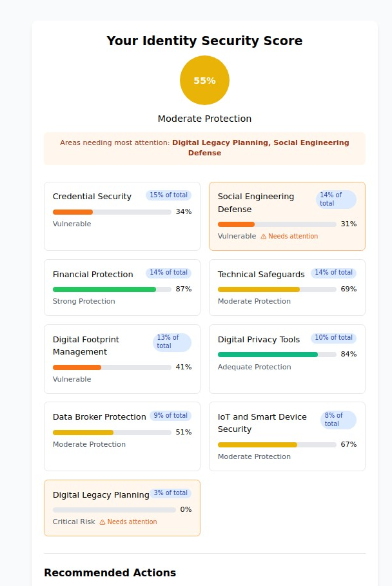Select the IoT and Smart Device Security card
The image size is (392, 586).
[x=287, y=436]
